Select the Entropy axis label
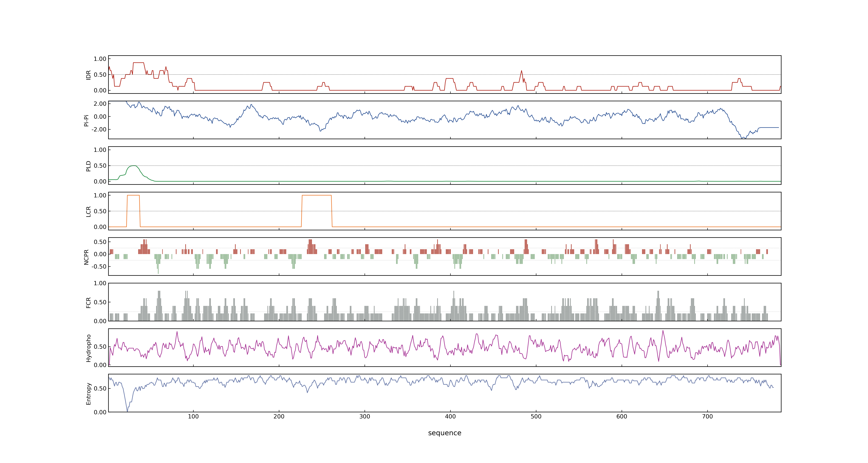 [88, 394]
